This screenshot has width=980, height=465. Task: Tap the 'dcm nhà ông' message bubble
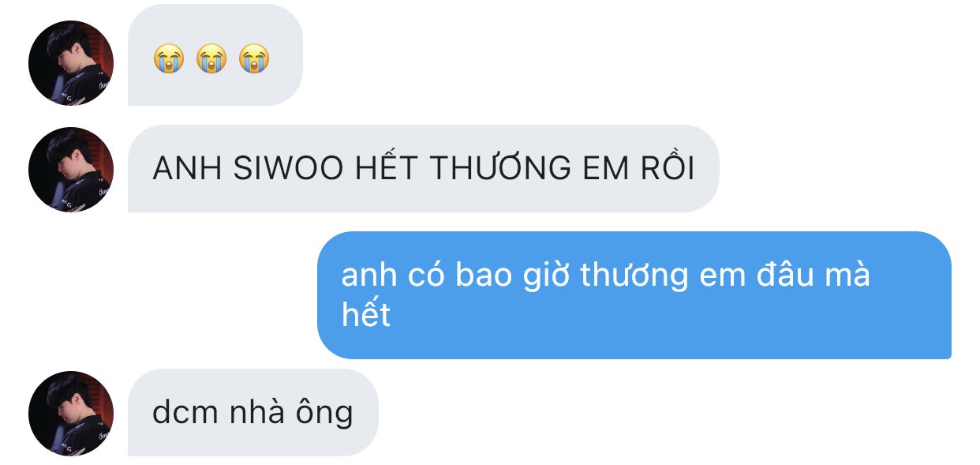pos(253,413)
